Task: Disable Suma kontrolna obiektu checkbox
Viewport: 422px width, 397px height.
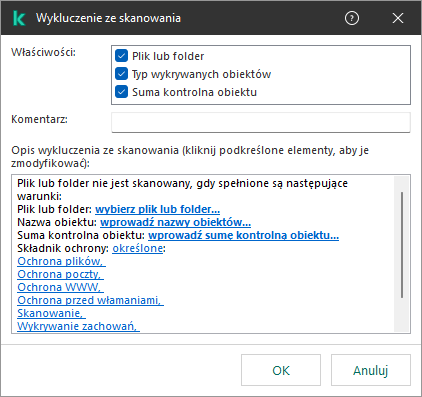Action: 121,92
